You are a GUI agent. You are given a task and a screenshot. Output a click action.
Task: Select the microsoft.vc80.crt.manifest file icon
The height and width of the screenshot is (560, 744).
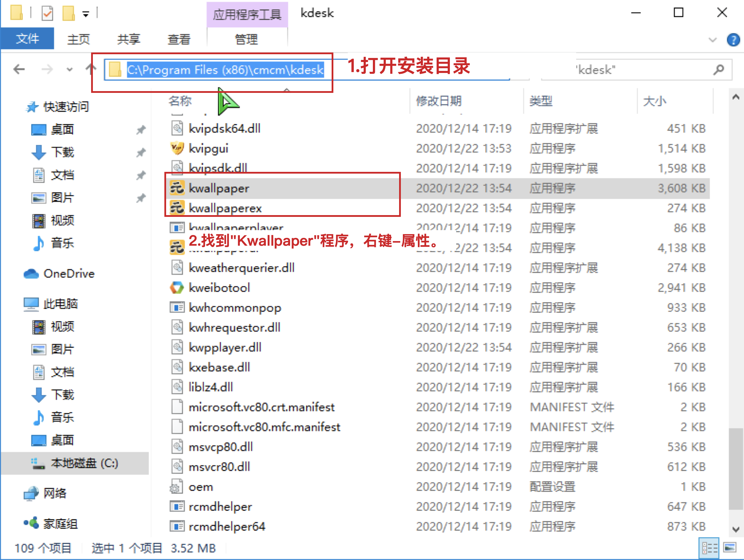click(x=177, y=407)
